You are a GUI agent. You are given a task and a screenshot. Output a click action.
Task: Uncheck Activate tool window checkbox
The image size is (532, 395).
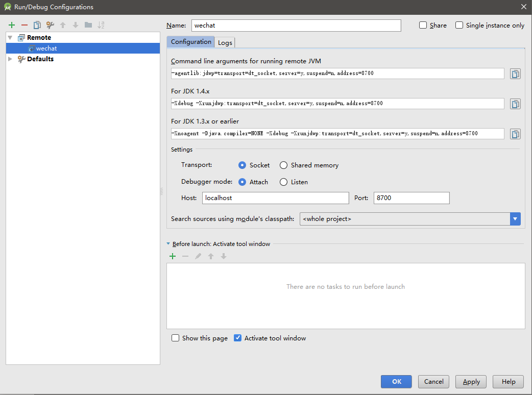click(x=237, y=338)
